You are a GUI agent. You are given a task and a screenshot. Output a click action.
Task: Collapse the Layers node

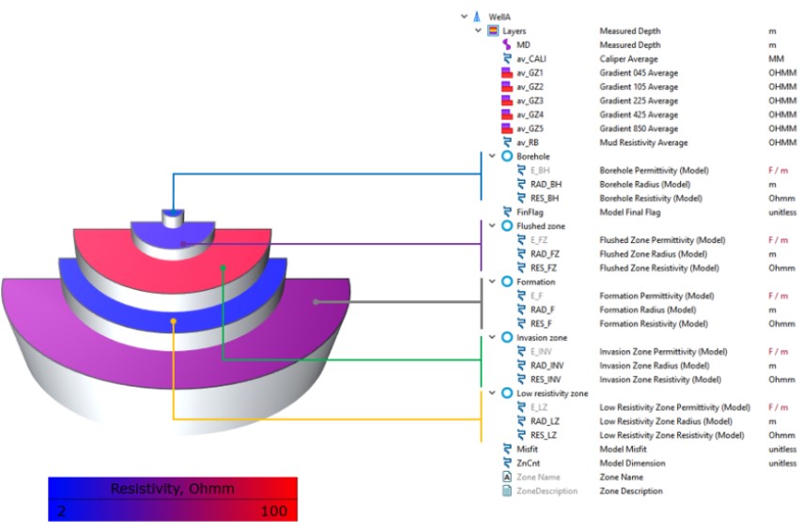478,31
